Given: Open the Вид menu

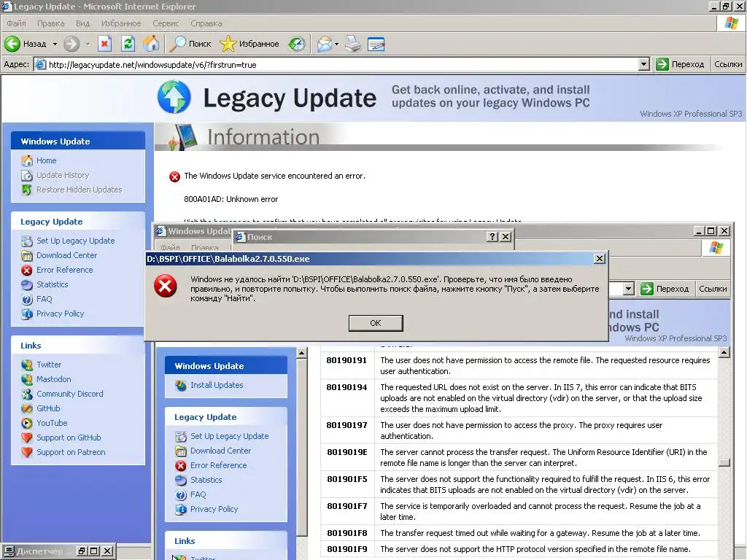Looking at the screenshot, I should point(83,23).
